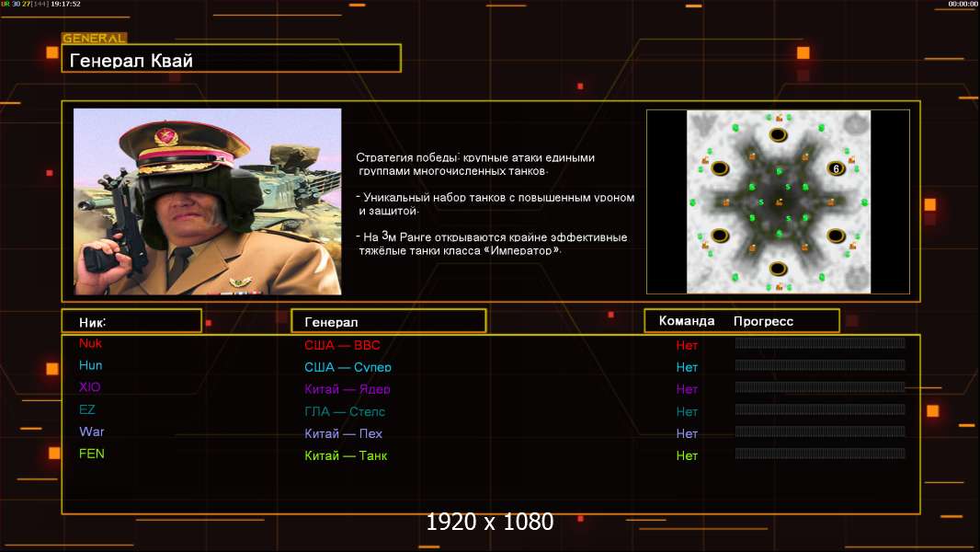Click the Команда column header
This screenshot has height=552, width=980.
[x=687, y=321]
